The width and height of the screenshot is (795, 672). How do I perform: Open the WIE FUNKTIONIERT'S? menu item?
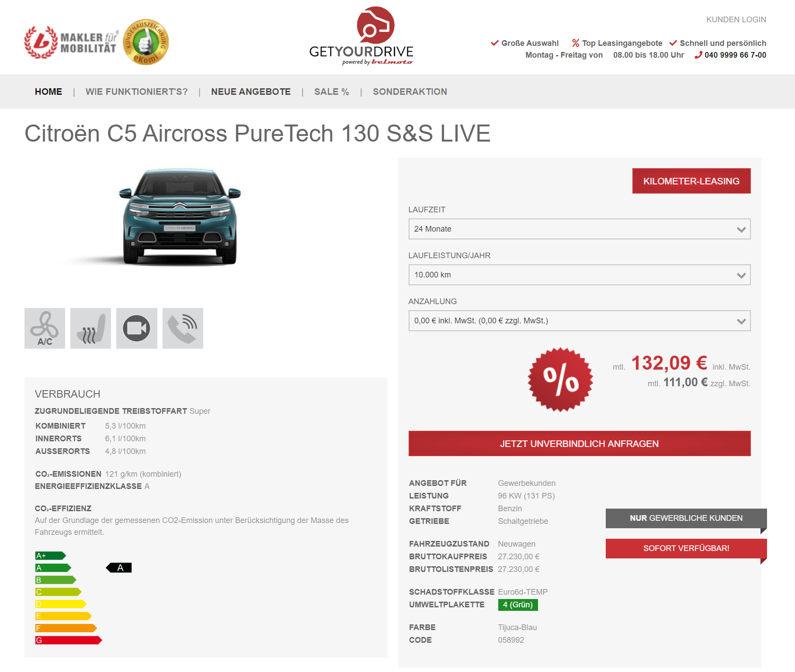pyautogui.click(x=136, y=92)
